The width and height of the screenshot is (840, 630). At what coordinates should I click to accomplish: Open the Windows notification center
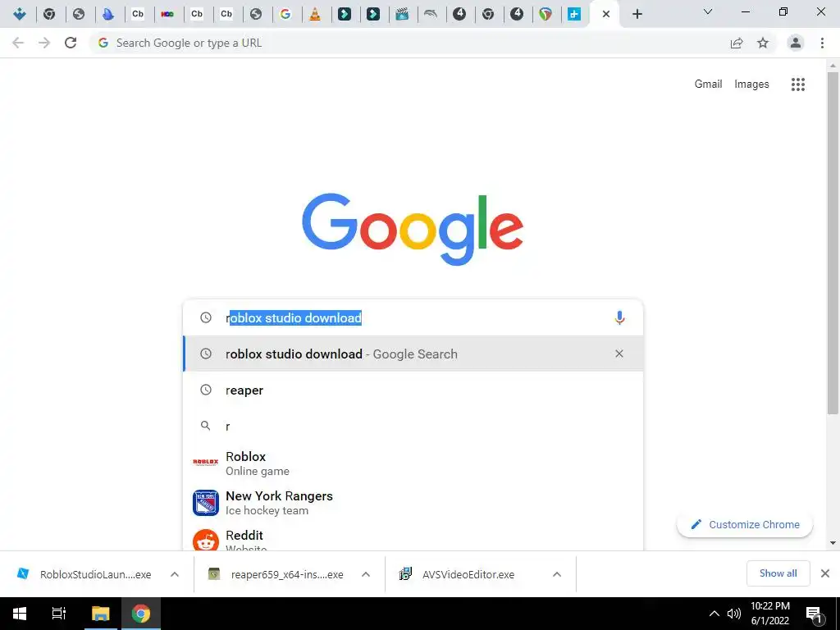pyautogui.click(x=814, y=614)
